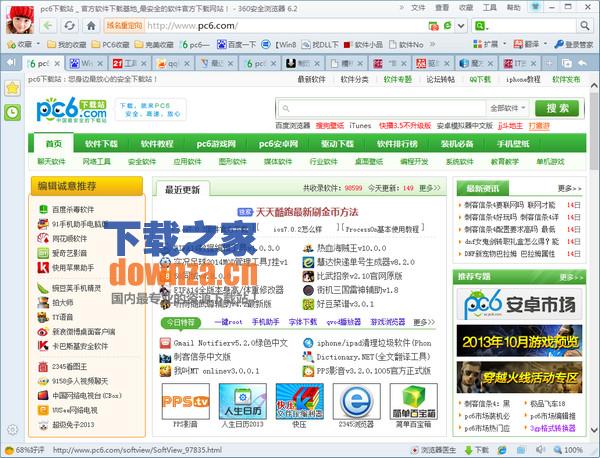Open the 工具 menu
600x458 pixels.
pyautogui.click(x=489, y=7)
